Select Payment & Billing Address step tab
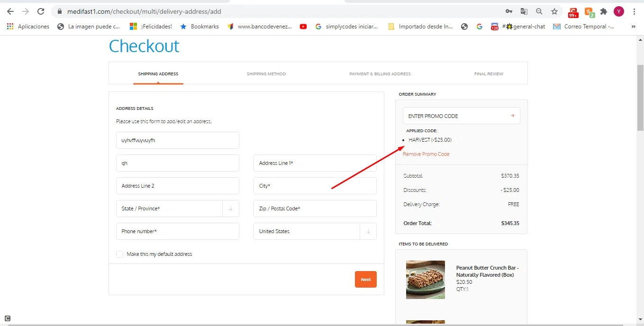This screenshot has width=644, height=326. (x=380, y=74)
